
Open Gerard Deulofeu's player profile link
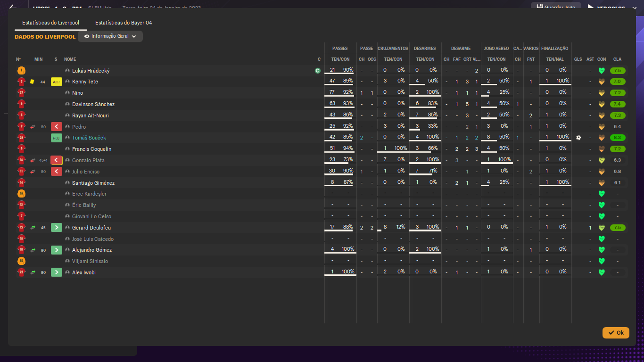[x=91, y=228]
